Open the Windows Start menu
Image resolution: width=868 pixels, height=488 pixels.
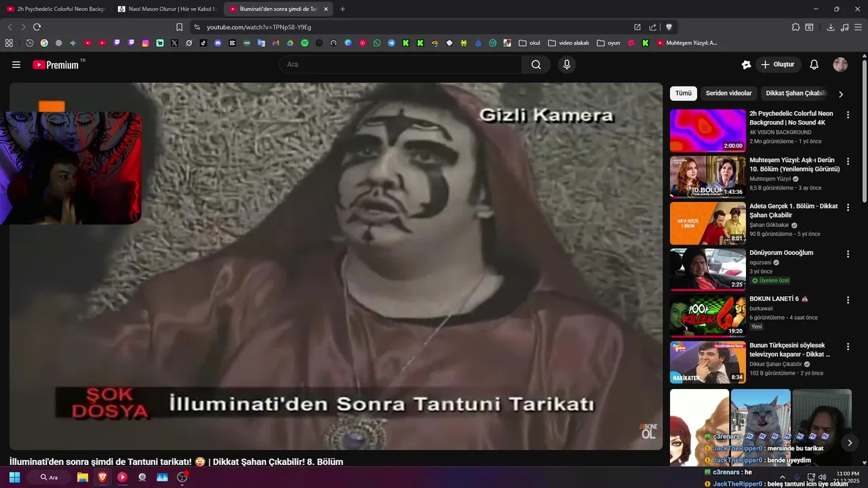[x=14, y=477]
